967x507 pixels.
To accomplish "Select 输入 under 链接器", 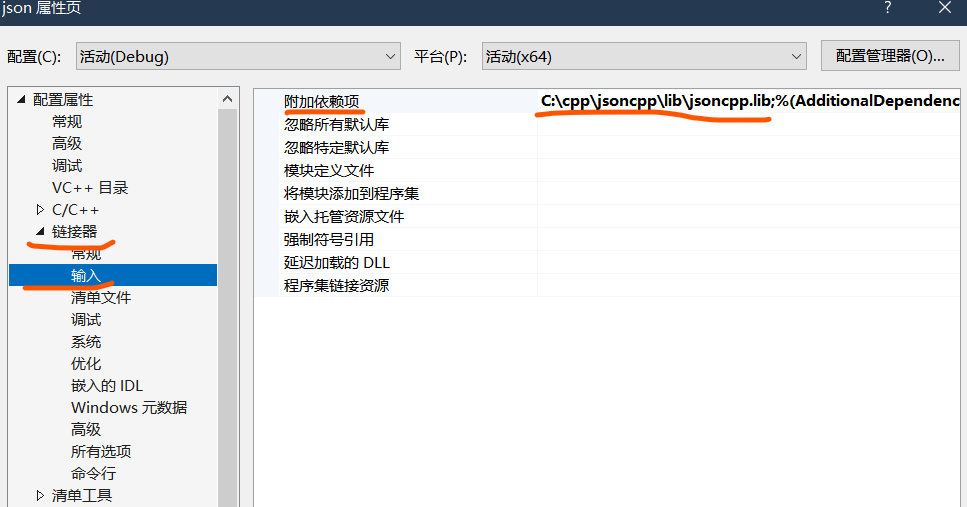I will click(113, 275).
